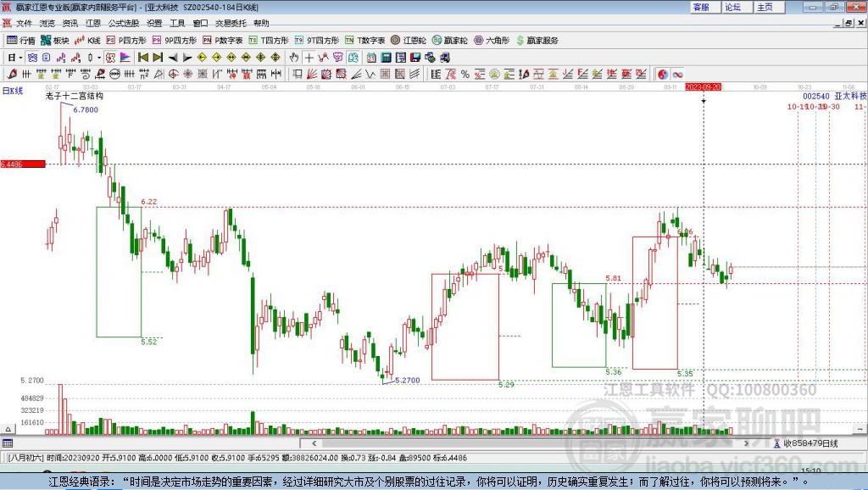This screenshot has height=490, width=868.
Task: Open the P四方形 tool
Action: pos(126,41)
